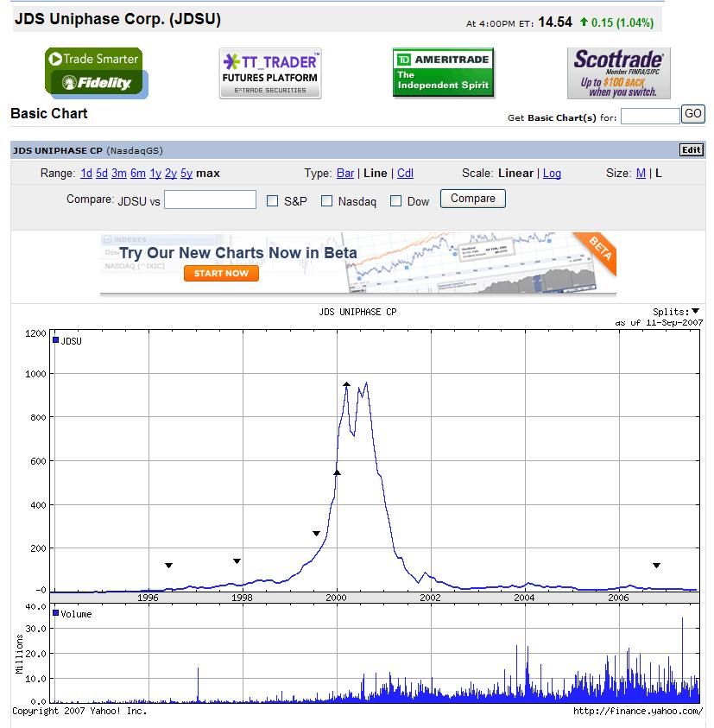Open the Fidelity Trade Smarter ad logo
This screenshot has height=728, width=714.
pyautogui.click(x=97, y=73)
